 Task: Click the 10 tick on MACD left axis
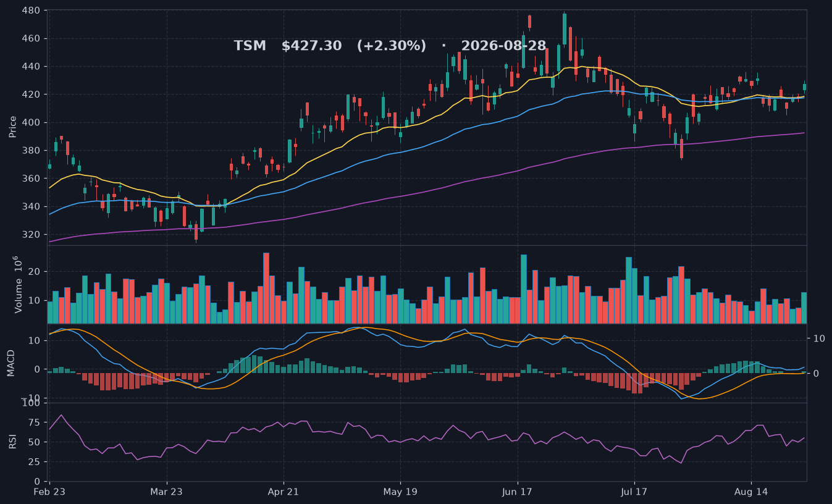[35, 340]
